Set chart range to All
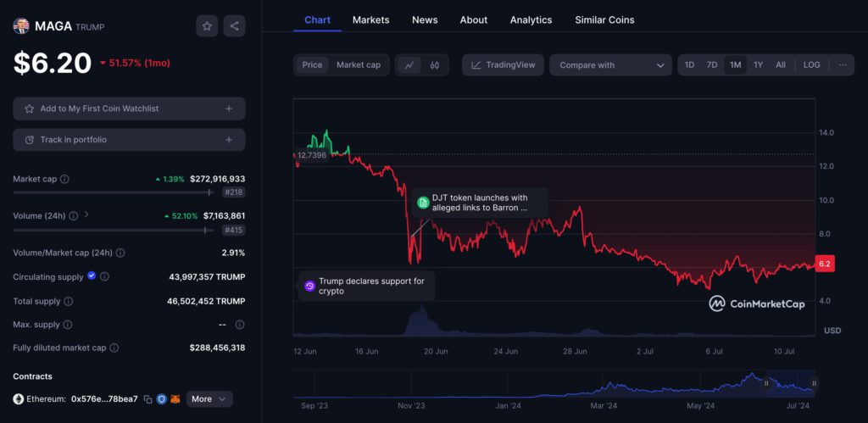868x423 pixels. click(781, 64)
